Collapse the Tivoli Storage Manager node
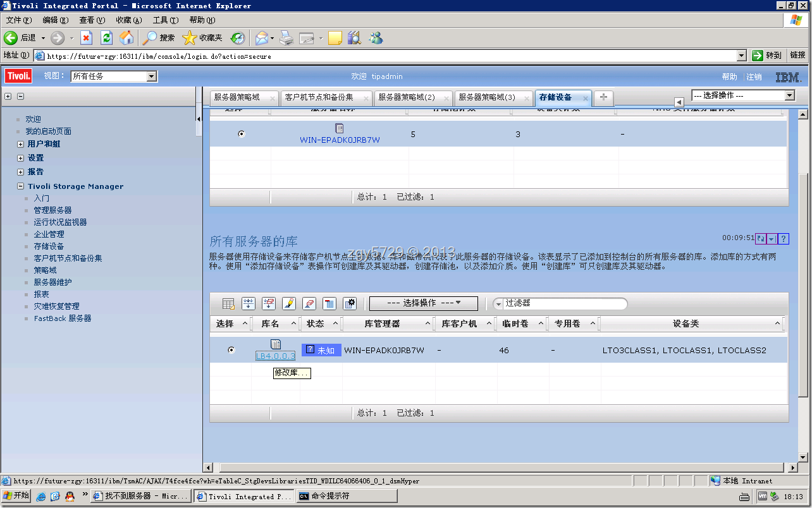This screenshot has height=508, width=812. (x=20, y=186)
